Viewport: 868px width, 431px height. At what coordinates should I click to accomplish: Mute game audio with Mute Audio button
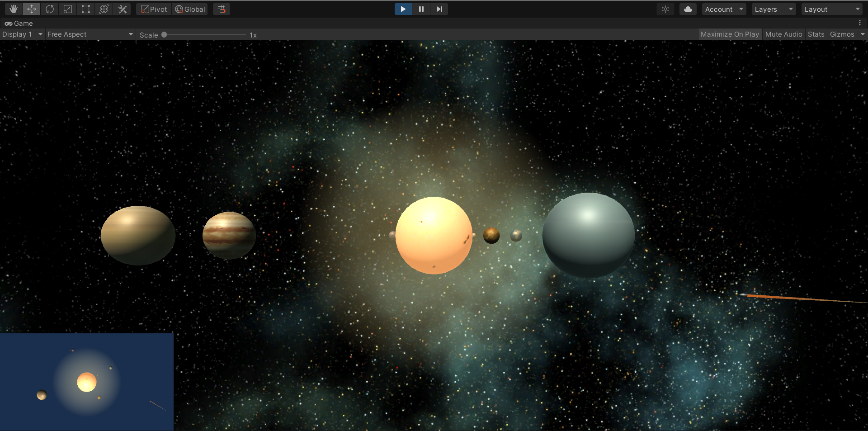[x=783, y=34]
